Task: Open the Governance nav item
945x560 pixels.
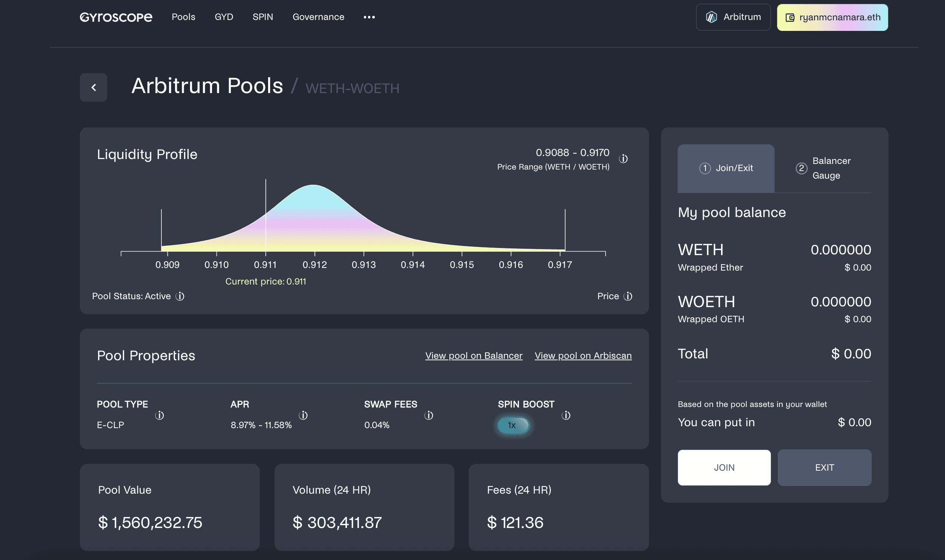Action: pyautogui.click(x=318, y=17)
